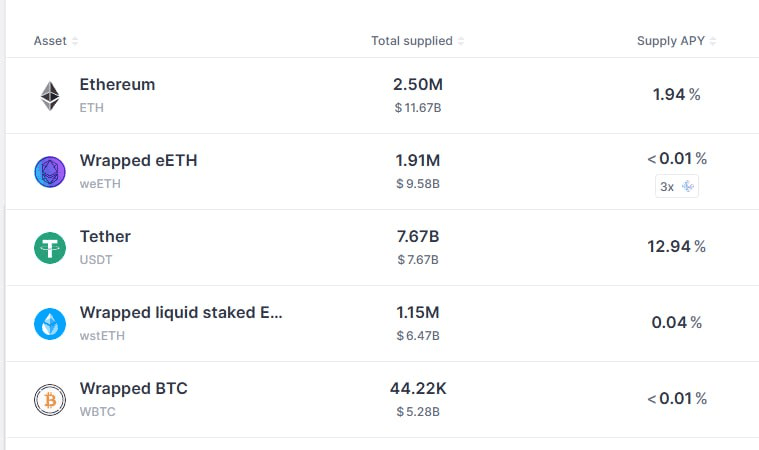Open Wrapped liquid staked ETH row
The height and width of the screenshot is (450, 759).
click(382, 324)
